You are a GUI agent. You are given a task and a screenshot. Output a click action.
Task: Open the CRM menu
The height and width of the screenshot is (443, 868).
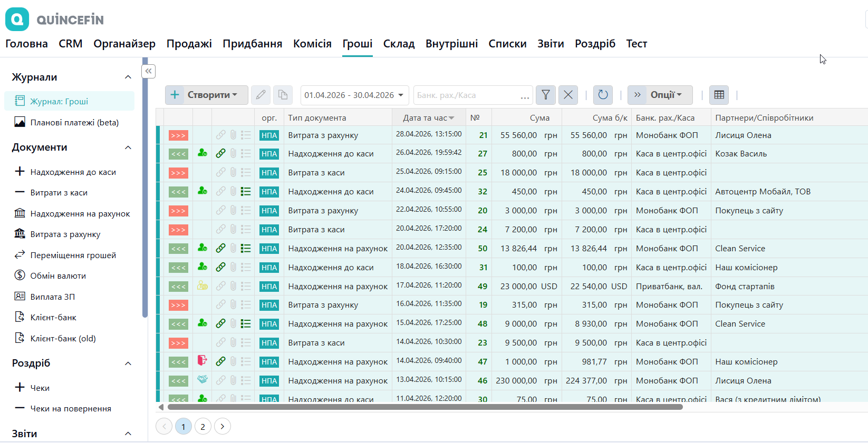coord(71,44)
